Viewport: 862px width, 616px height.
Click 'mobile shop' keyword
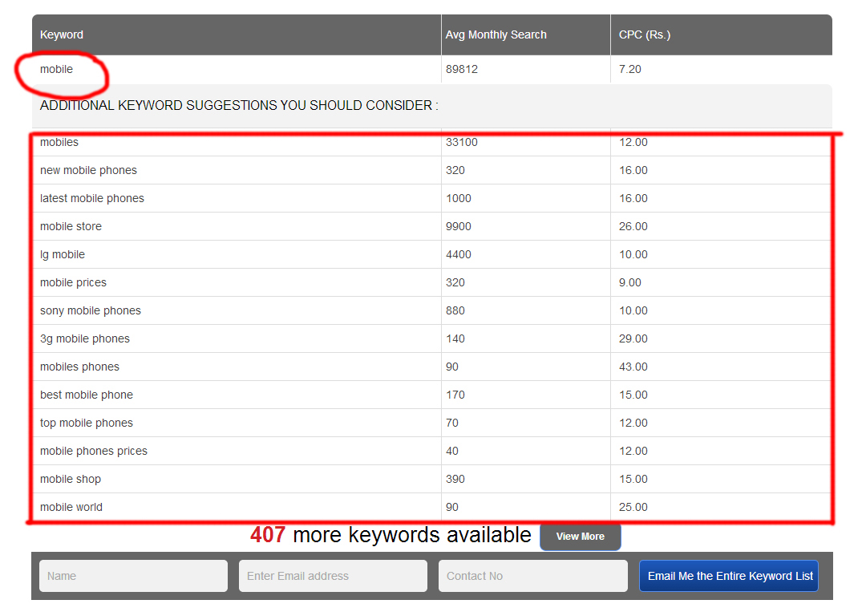(71, 479)
